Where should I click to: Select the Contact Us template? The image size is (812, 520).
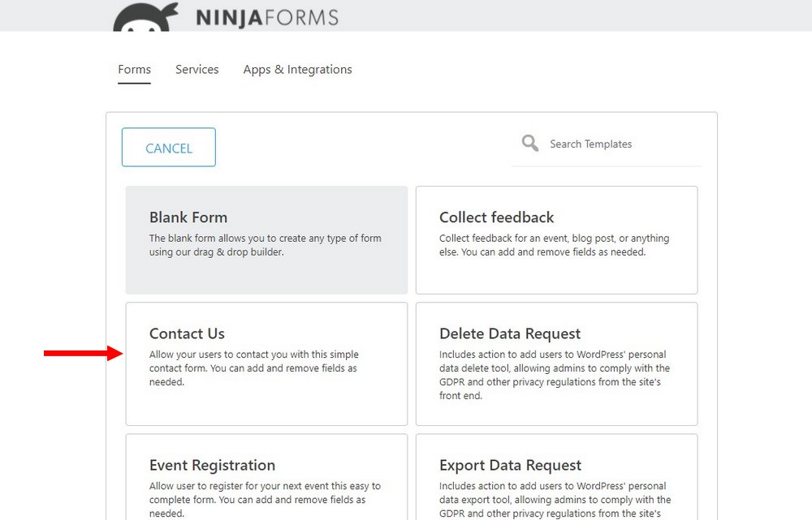266,363
